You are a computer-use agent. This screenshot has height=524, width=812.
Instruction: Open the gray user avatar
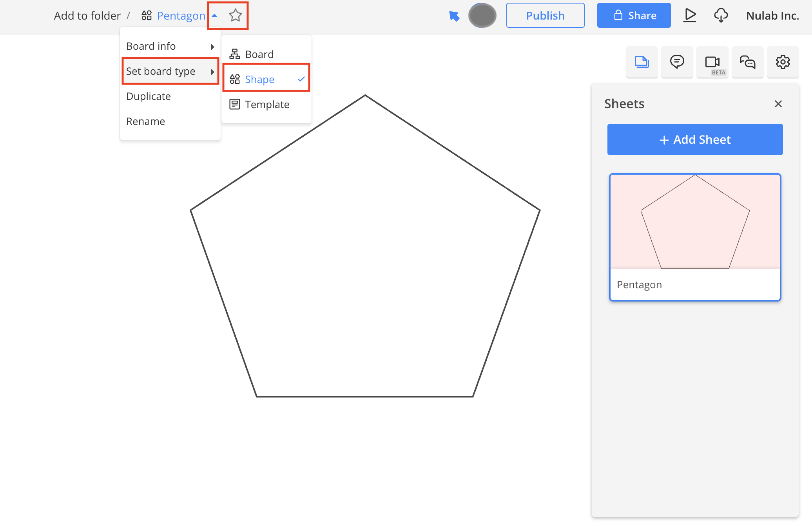coord(482,15)
